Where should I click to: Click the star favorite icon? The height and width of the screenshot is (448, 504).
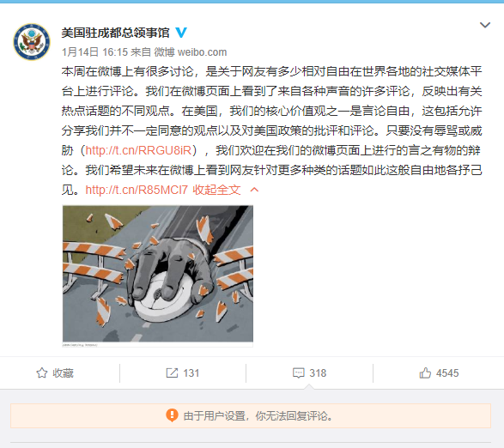coord(42,373)
